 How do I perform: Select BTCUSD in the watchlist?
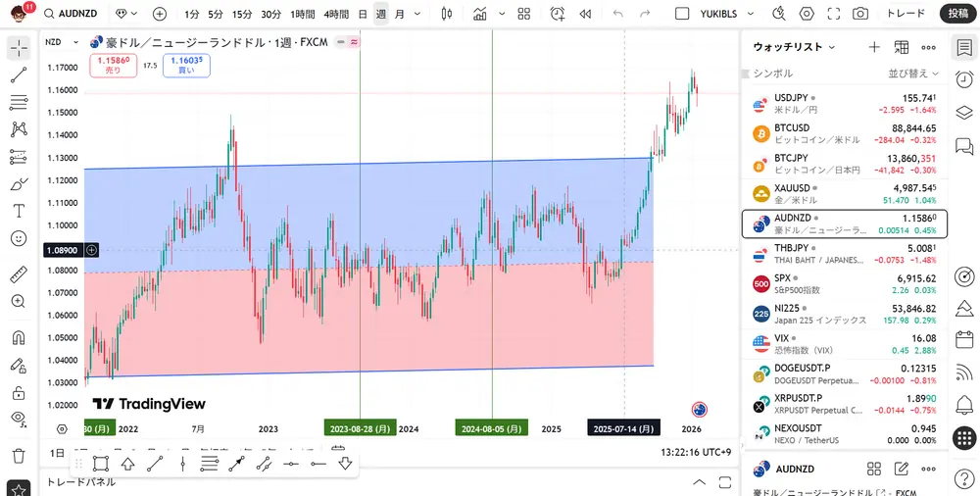(x=845, y=133)
